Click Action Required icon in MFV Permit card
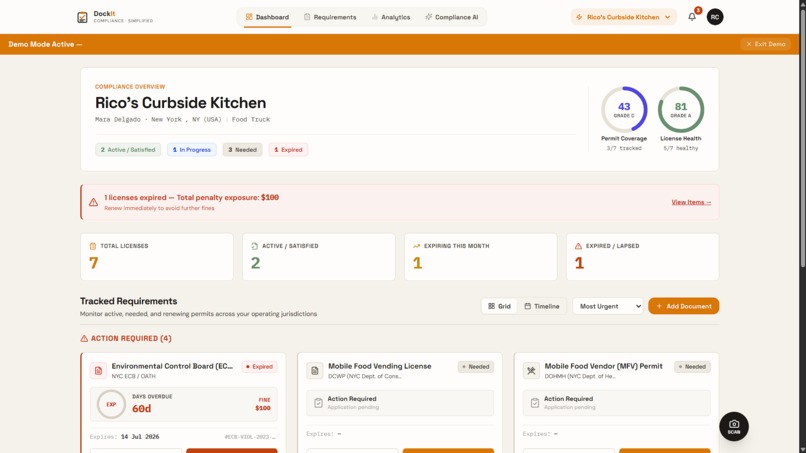Image resolution: width=806 pixels, height=453 pixels. click(x=535, y=403)
